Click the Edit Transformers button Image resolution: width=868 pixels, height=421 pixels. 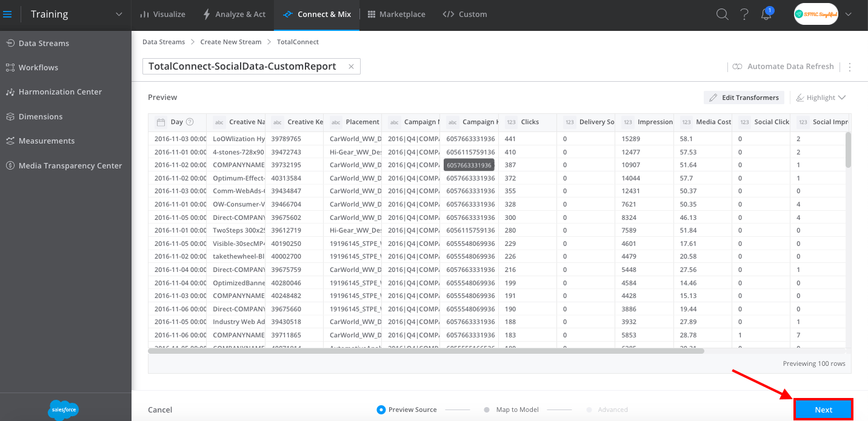click(744, 98)
